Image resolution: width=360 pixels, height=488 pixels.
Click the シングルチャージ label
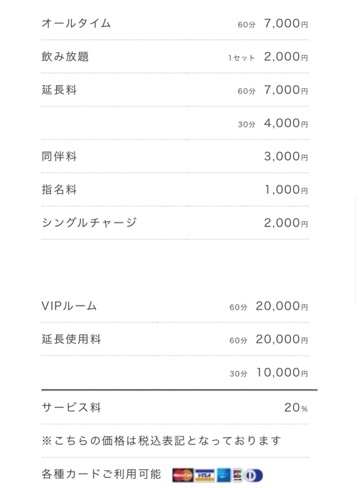(89, 223)
